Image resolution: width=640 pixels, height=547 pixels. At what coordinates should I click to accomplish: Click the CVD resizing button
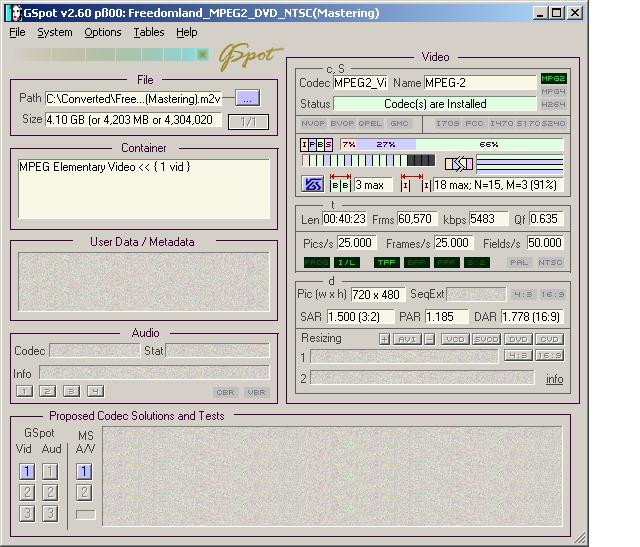pyautogui.click(x=549, y=339)
